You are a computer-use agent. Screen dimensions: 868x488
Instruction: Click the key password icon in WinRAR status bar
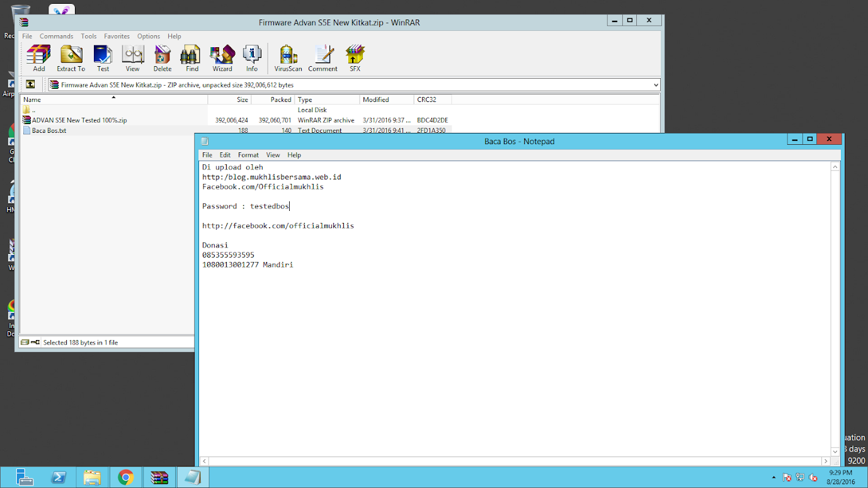(x=35, y=343)
